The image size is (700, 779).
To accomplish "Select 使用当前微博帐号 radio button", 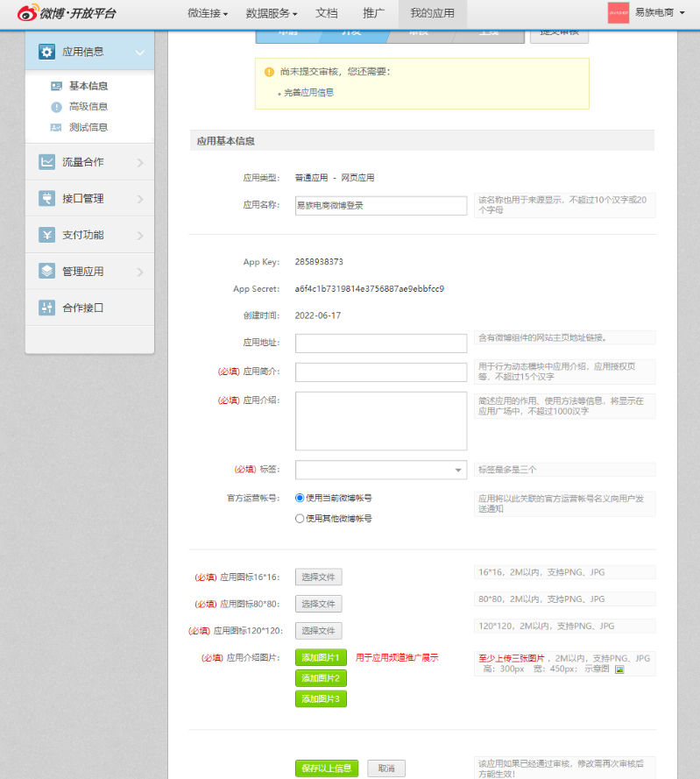I will click(x=300, y=498).
